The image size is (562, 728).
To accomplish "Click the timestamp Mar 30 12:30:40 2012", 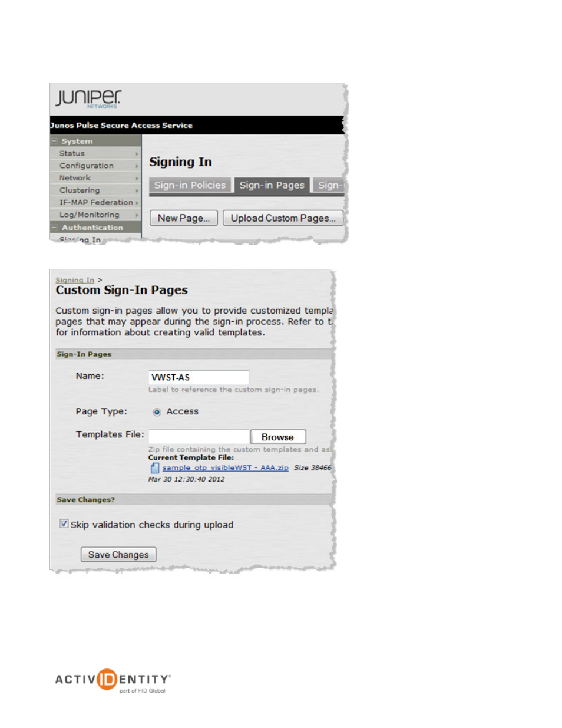I will [186, 479].
